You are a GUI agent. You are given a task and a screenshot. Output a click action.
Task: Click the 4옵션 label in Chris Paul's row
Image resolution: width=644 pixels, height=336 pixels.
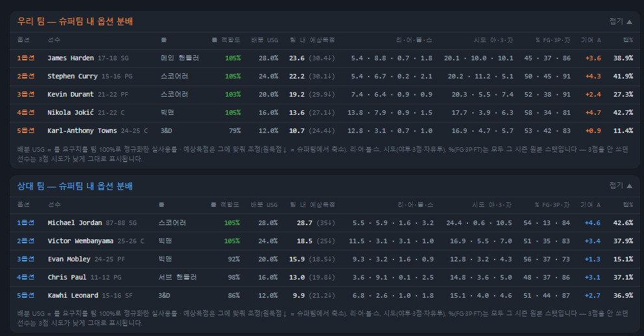point(26,278)
